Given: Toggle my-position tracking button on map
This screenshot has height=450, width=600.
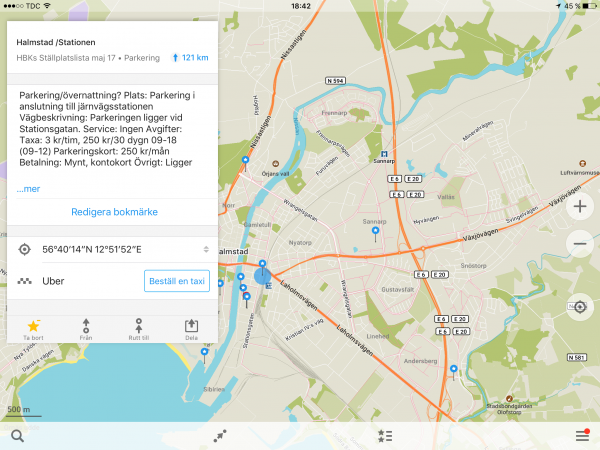Looking at the screenshot, I should [580, 305].
